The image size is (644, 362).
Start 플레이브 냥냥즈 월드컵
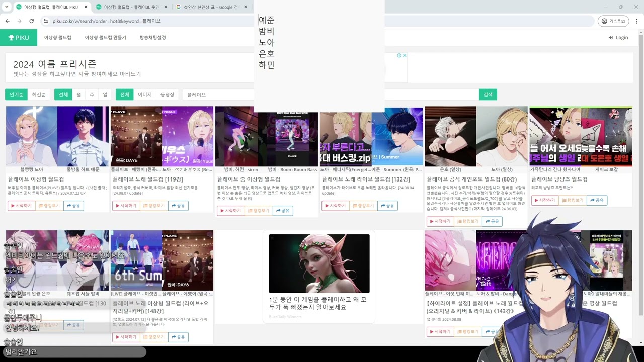(x=545, y=200)
